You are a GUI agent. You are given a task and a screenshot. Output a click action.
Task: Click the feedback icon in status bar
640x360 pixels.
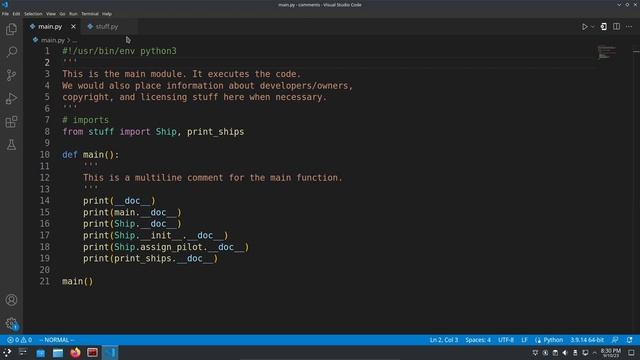(615, 340)
